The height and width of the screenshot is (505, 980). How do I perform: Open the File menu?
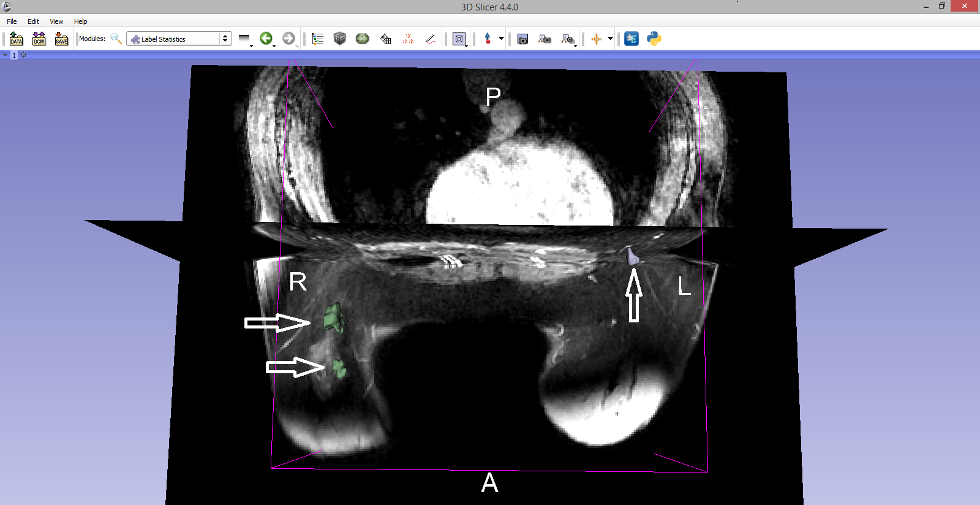coord(12,21)
